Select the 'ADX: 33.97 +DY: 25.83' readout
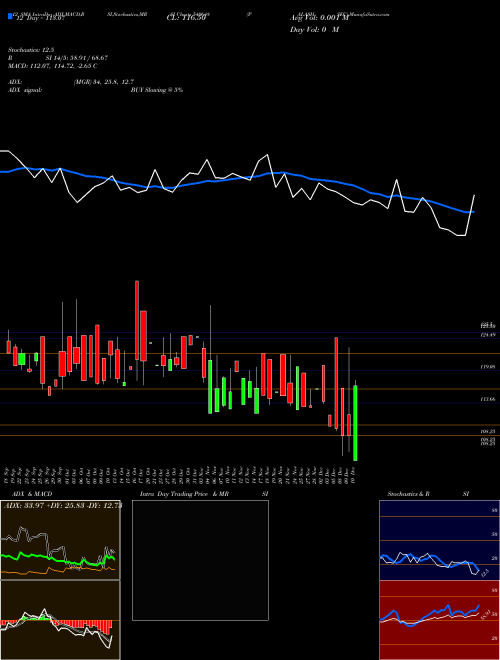Viewport: 500px width, 660px height. pyautogui.click(x=45, y=505)
